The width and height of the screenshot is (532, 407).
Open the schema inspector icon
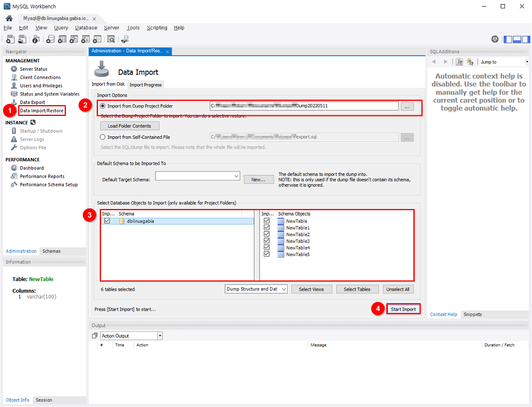tap(36, 39)
